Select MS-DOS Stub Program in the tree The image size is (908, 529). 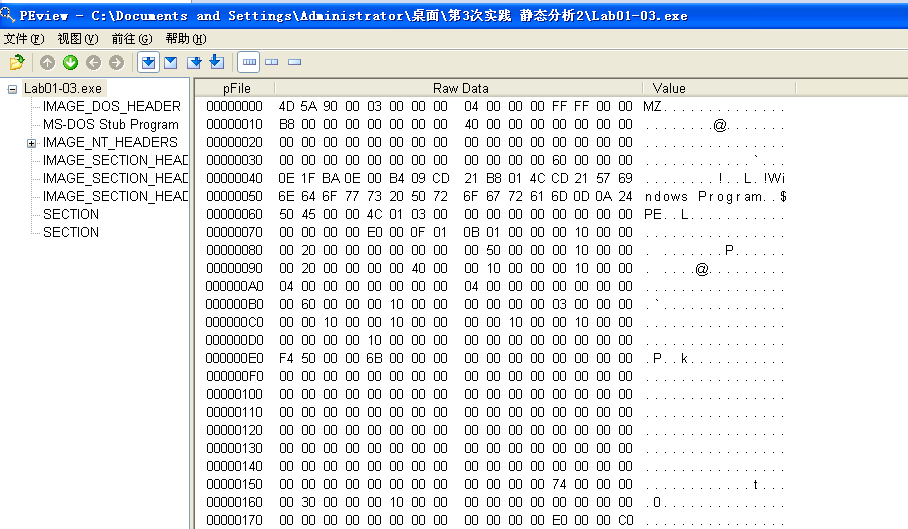click(111, 124)
